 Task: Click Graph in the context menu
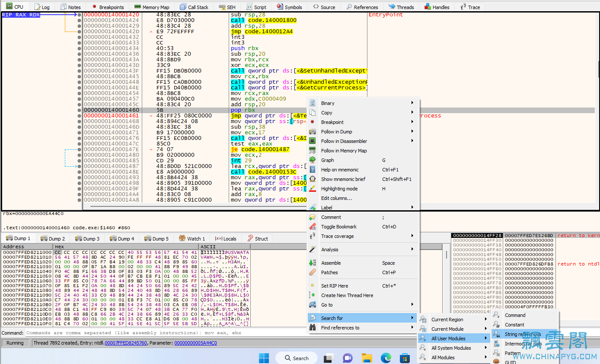pyautogui.click(x=363, y=160)
